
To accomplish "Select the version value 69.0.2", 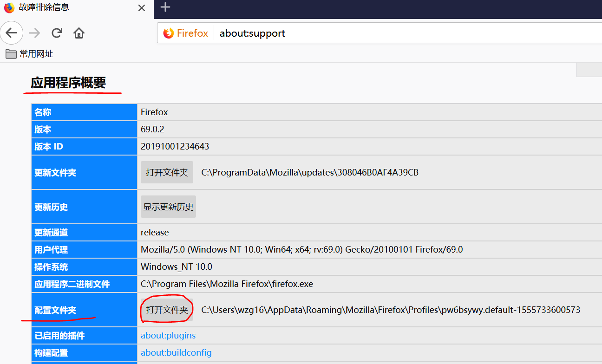I will 152,130.
